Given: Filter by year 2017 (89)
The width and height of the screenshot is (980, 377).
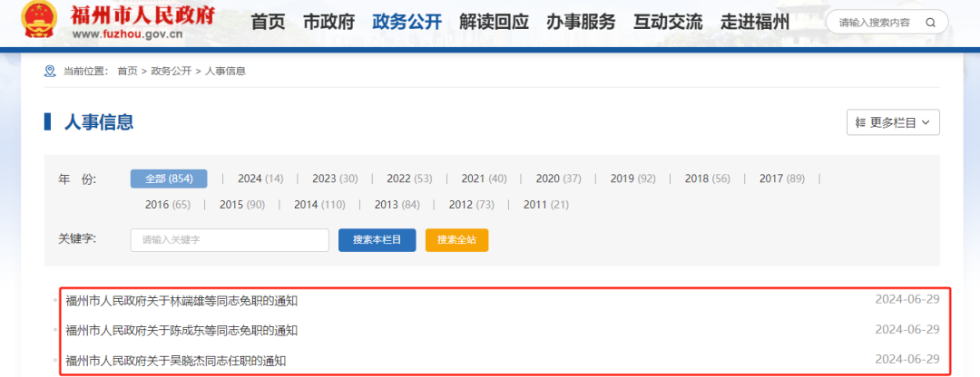Looking at the screenshot, I should point(782,179).
